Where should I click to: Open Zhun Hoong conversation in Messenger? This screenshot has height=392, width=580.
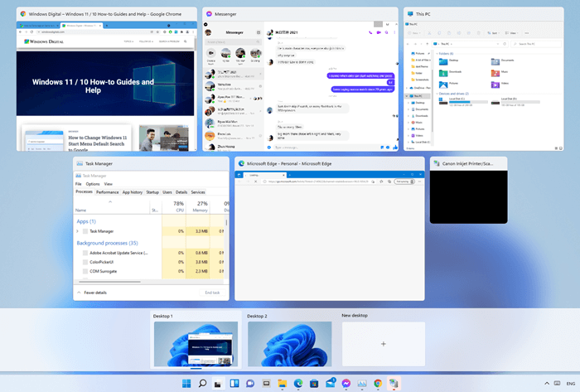[234, 148]
